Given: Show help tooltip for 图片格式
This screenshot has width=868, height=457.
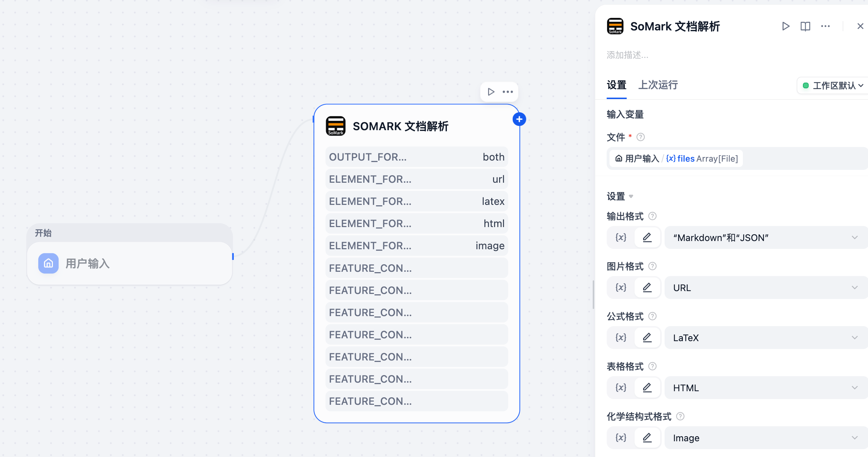Looking at the screenshot, I should [x=652, y=266].
